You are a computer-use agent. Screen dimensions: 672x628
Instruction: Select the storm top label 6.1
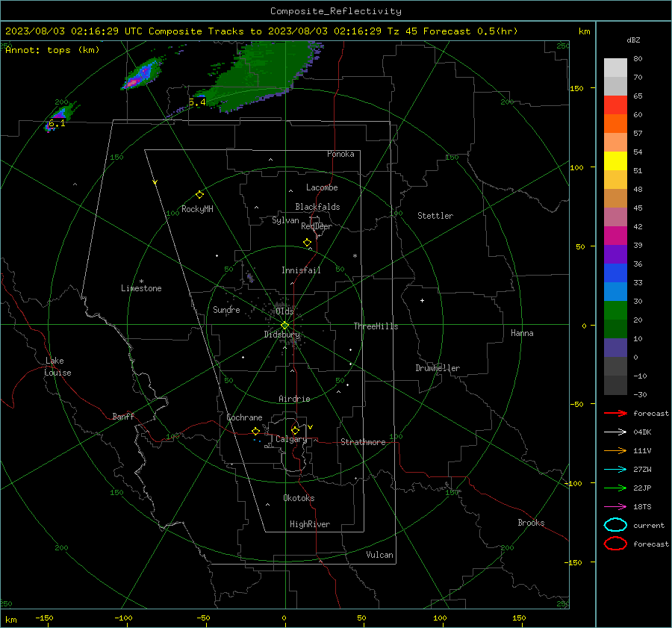click(57, 123)
